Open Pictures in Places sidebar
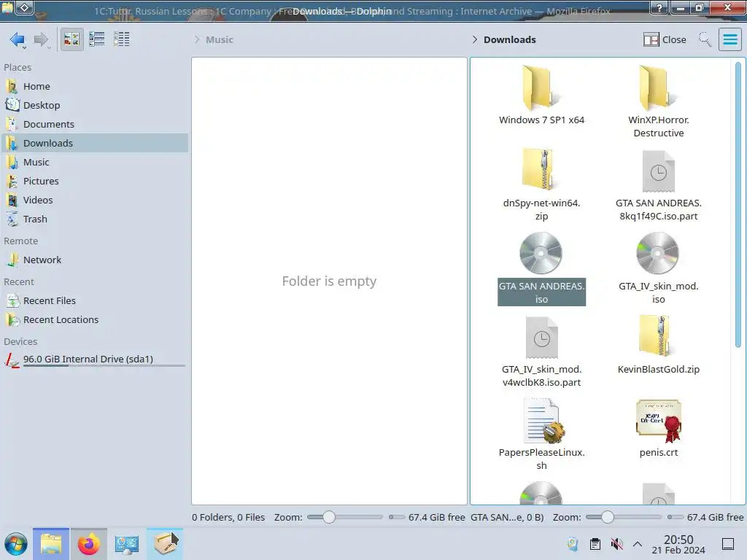The width and height of the screenshot is (747, 560). tap(95, 182)
